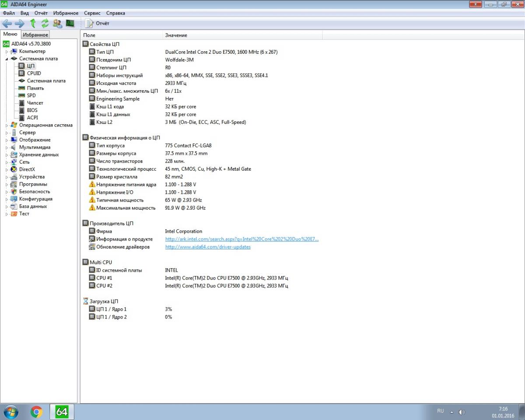Expand the Хранение данных node arrow
Viewport: 525px width, 420px height.
tap(7, 155)
